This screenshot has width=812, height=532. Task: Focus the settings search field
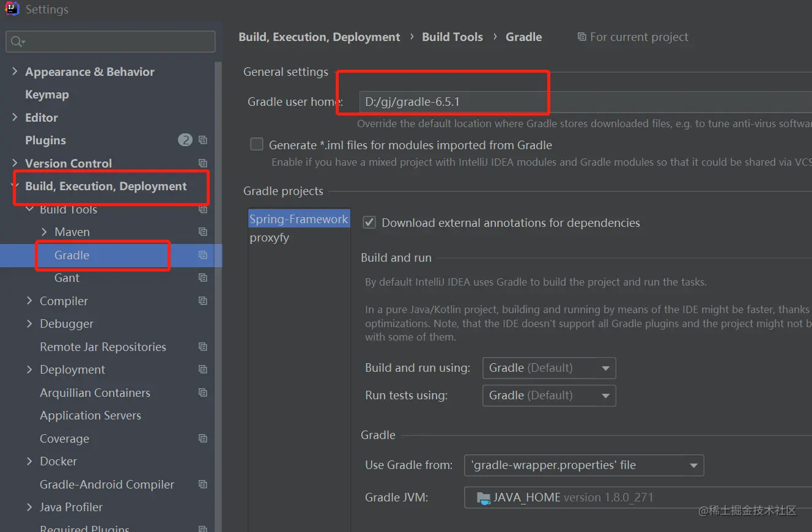[x=111, y=42]
